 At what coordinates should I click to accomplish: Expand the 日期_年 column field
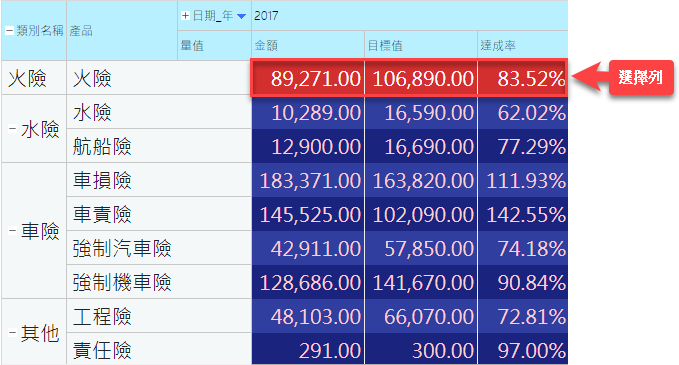pos(185,16)
